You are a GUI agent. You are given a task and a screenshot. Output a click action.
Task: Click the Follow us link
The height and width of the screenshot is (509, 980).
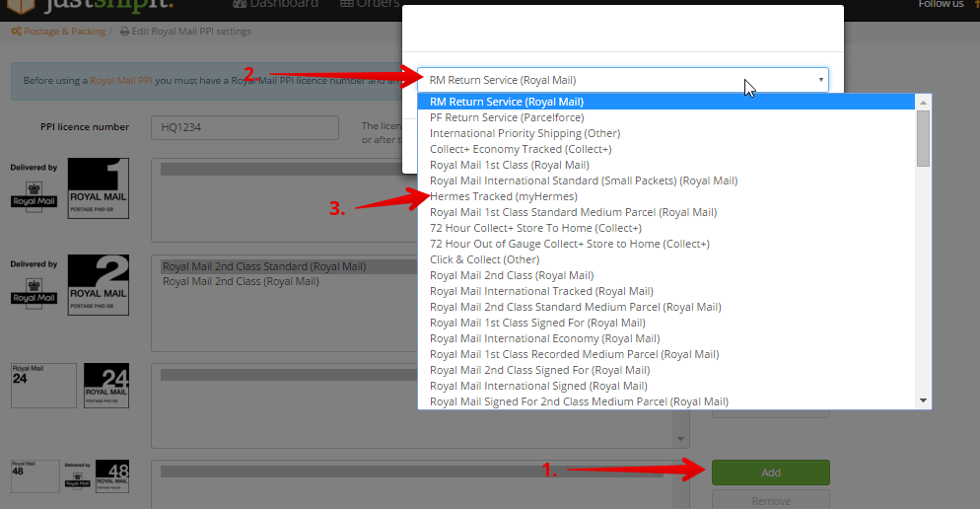point(941,4)
